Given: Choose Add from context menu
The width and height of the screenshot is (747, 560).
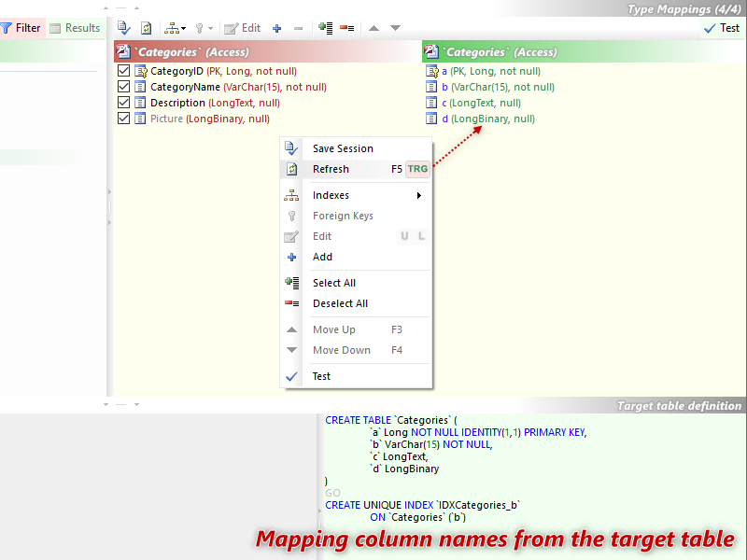Looking at the screenshot, I should (357, 257).
